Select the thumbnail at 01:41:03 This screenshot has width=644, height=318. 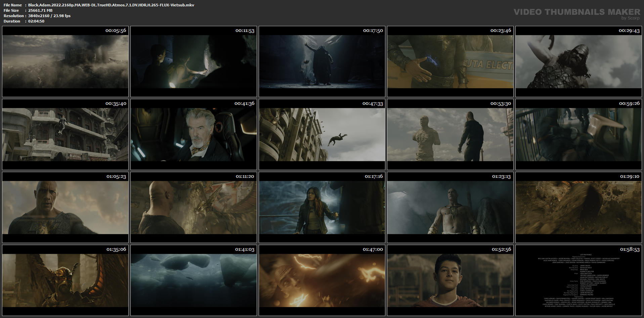[194, 280]
